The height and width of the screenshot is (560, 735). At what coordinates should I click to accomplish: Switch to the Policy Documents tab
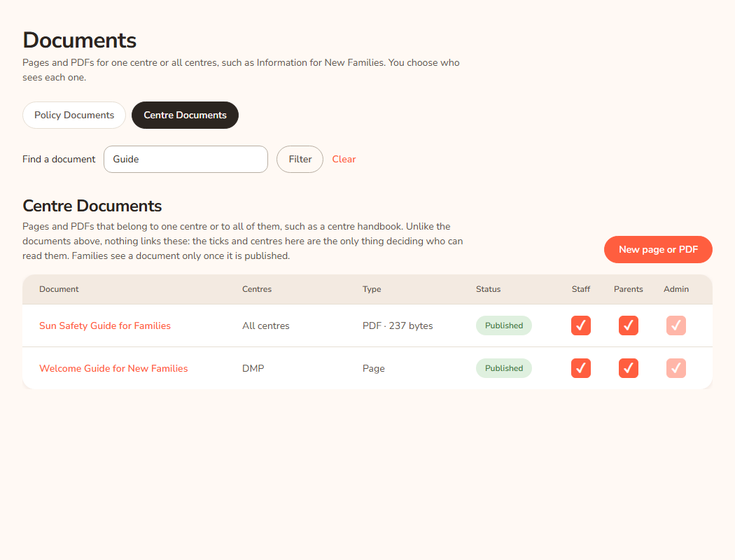point(74,115)
